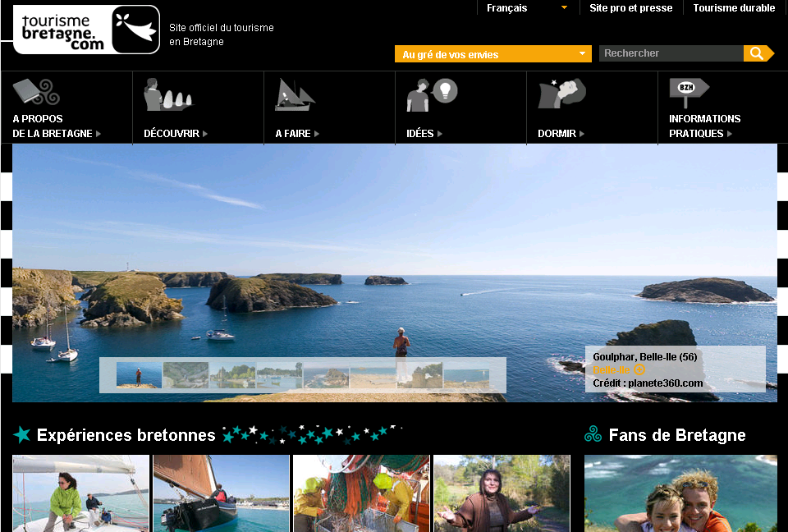
Task: Open the Français language dropdown
Action: (x=526, y=8)
